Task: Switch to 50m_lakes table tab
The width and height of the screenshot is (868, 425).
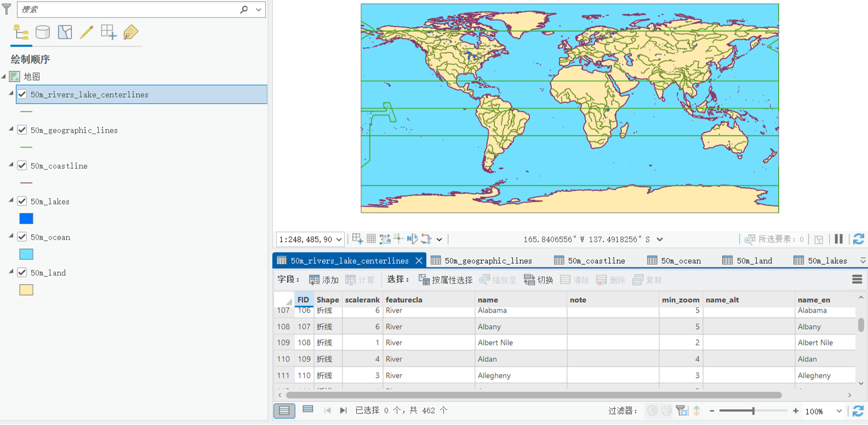Action: 821,260
